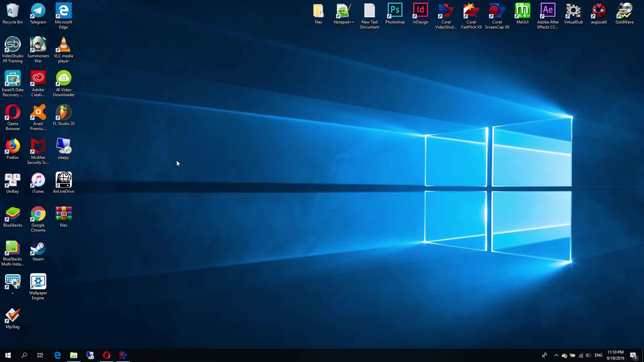Select the files WinRAR archive icon
The width and height of the screenshot is (644, 362).
click(x=63, y=217)
